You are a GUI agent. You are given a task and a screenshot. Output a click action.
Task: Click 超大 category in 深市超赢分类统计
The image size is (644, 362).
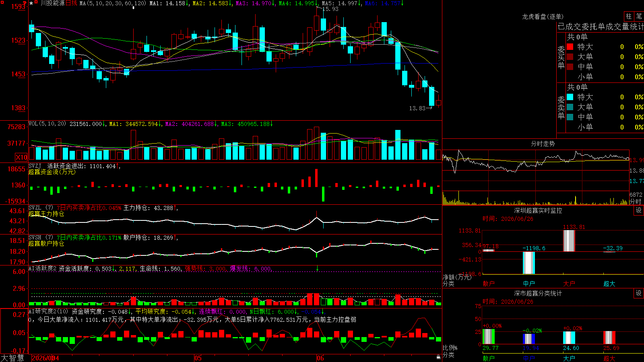click(x=609, y=358)
